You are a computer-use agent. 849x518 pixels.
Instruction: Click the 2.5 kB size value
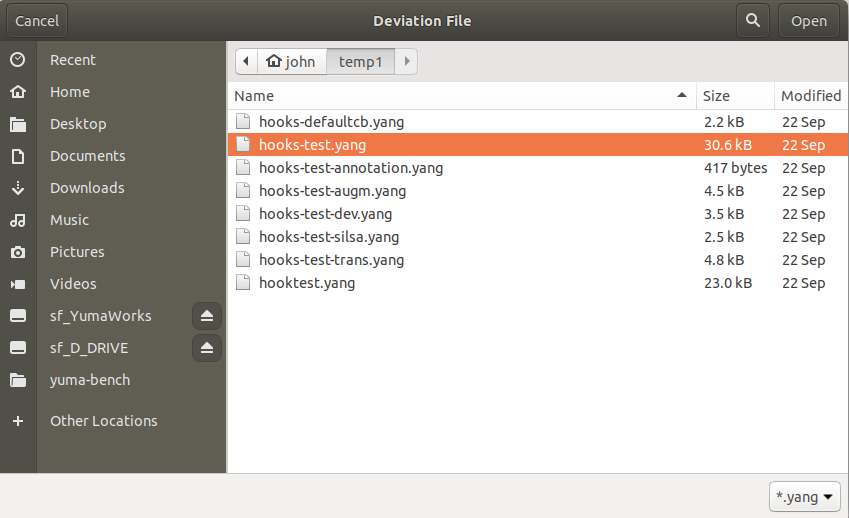click(724, 237)
